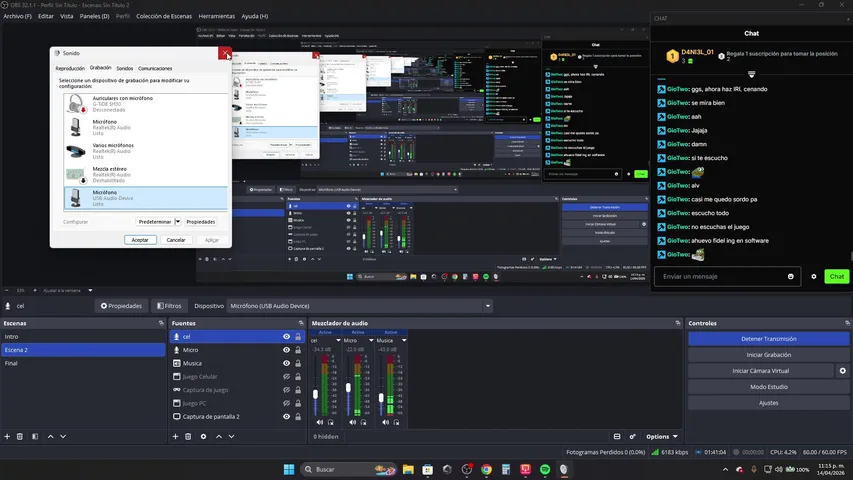Switch the audio mixer layout icon
Image resolution: width=853 pixels, height=480 pixels.
(617, 436)
